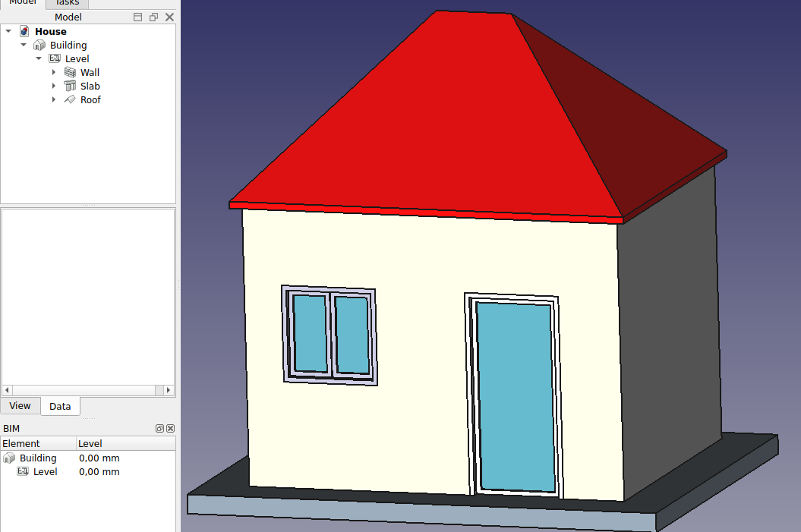This screenshot has height=532, width=801.
Task: Click the Building icon in BIM panel
Action: point(9,458)
